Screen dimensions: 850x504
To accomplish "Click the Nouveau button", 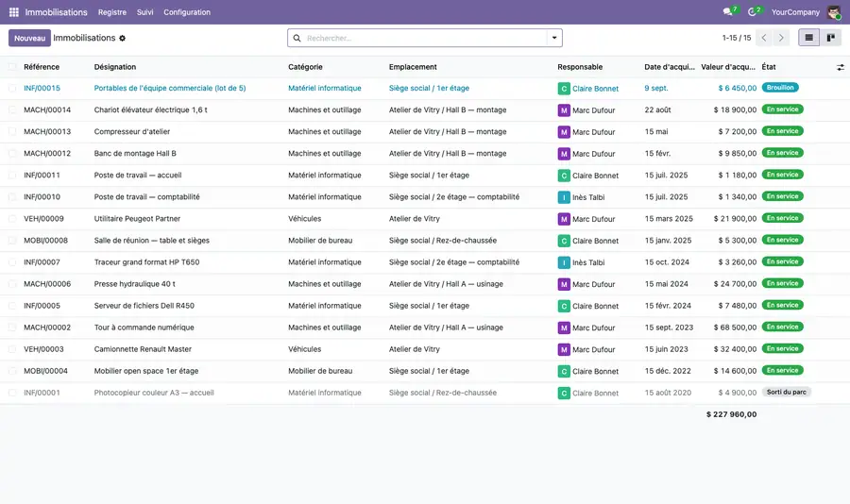I will pos(30,38).
